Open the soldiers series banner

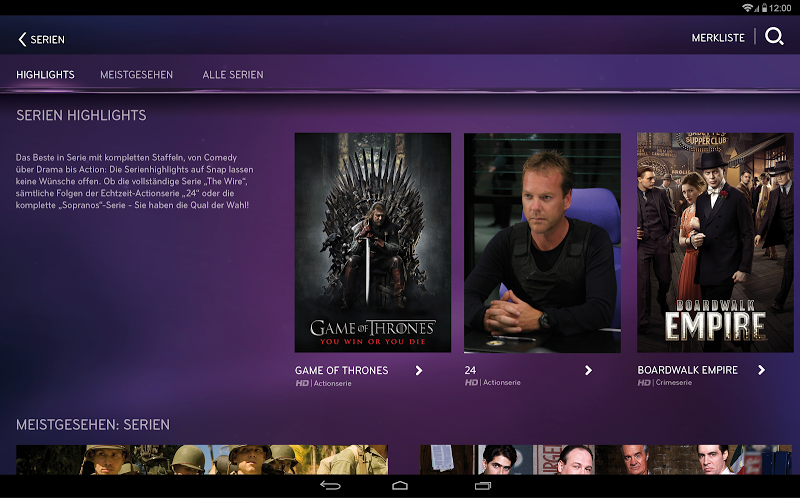202,460
